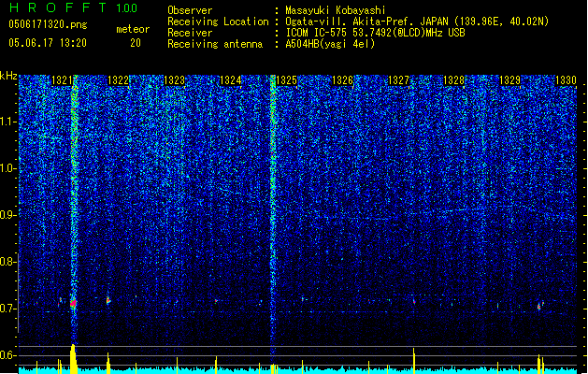This screenshot has width=588, height=374.
Task: Click the 1323 time marker
Action: tap(175, 80)
